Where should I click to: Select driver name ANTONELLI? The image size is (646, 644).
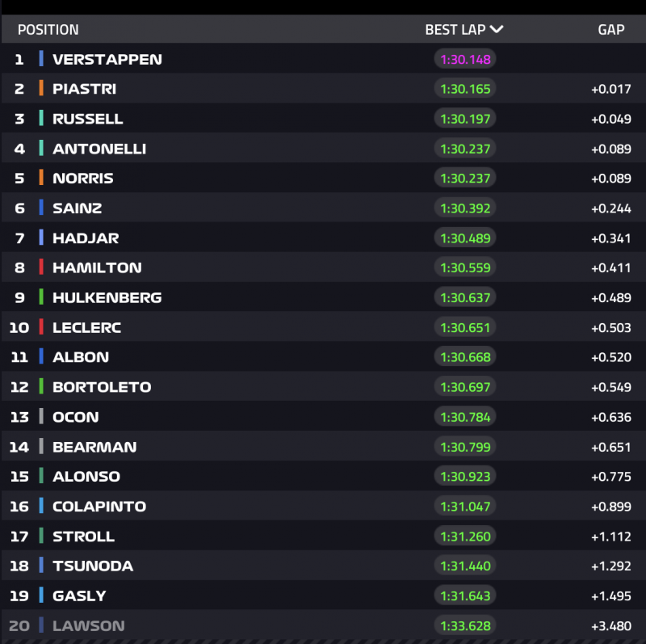coord(99,149)
